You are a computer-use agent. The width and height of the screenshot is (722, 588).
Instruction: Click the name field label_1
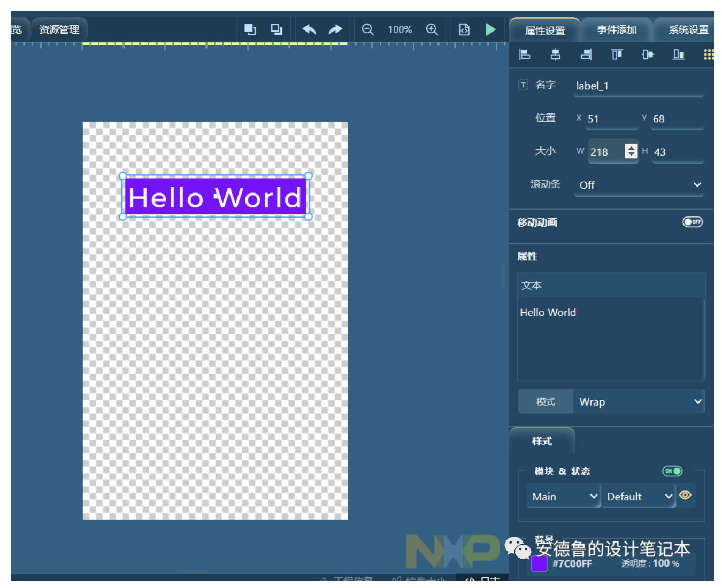(639, 86)
